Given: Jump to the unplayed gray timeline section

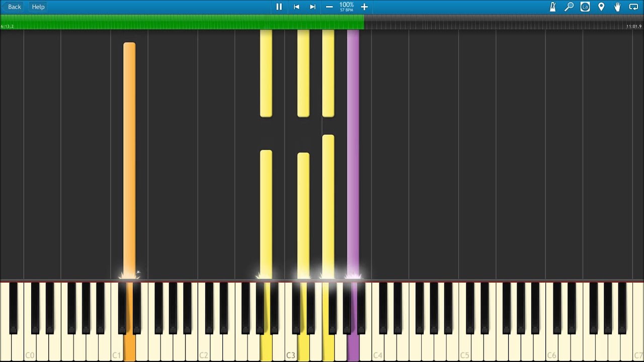Looking at the screenshot, I should 504,22.
